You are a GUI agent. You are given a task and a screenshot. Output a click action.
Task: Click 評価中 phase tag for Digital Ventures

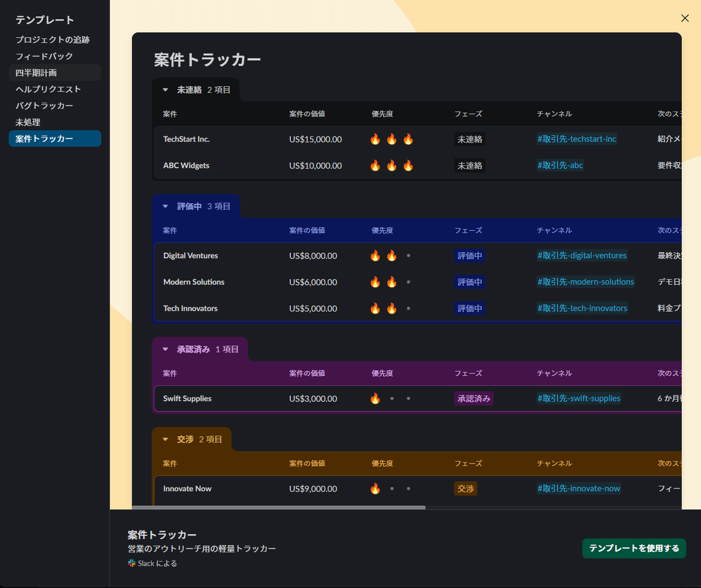pyautogui.click(x=470, y=255)
